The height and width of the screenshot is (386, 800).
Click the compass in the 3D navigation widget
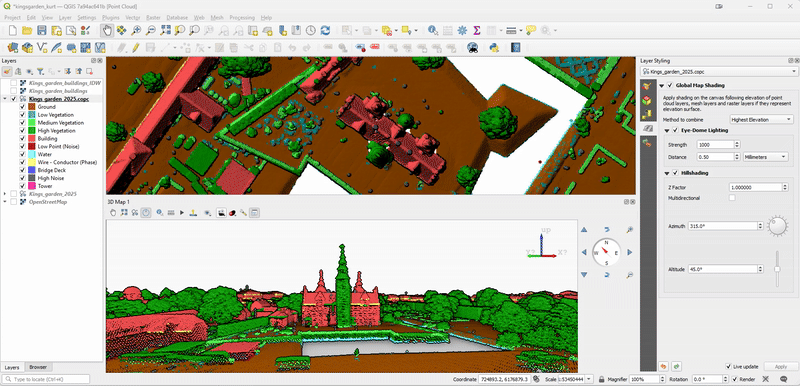click(x=607, y=252)
